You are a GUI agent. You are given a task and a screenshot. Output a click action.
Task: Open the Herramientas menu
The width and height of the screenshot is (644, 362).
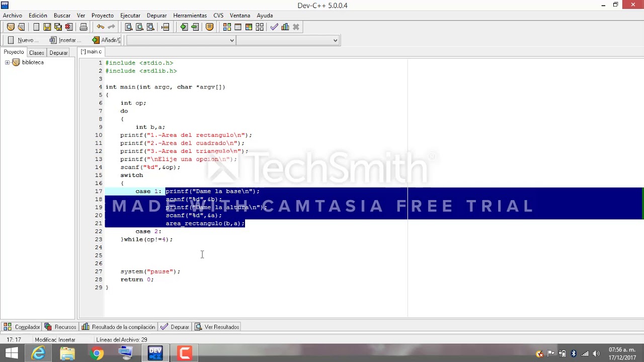click(190, 16)
